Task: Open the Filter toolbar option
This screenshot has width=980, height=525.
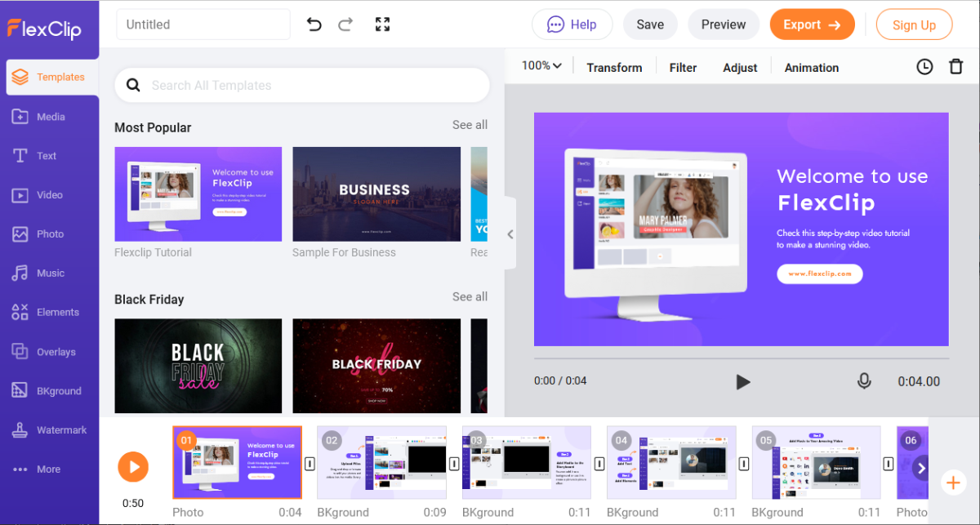Action: coord(683,67)
